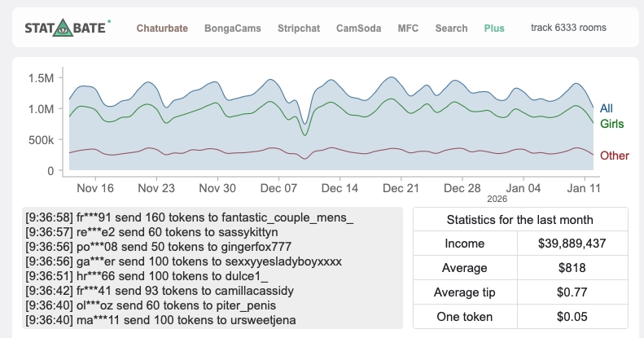The width and height of the screenshot is (644, 338).
Task: Click the 2026 year label
Action: click(x=497, y=200)
